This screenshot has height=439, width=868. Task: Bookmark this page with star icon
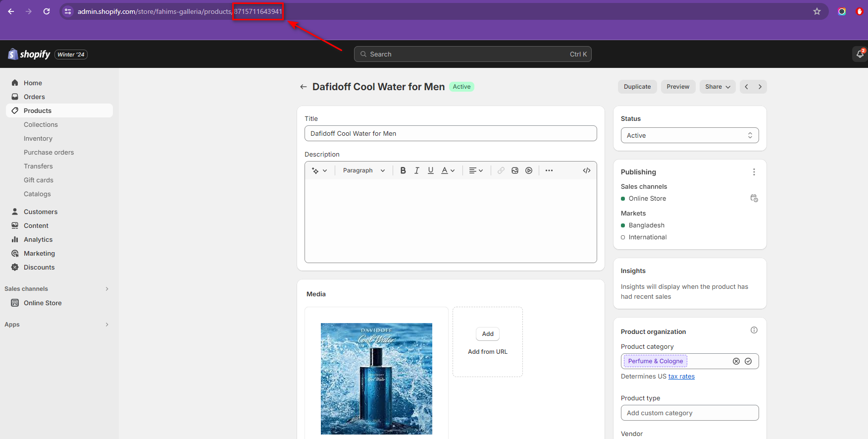[817, 11]
